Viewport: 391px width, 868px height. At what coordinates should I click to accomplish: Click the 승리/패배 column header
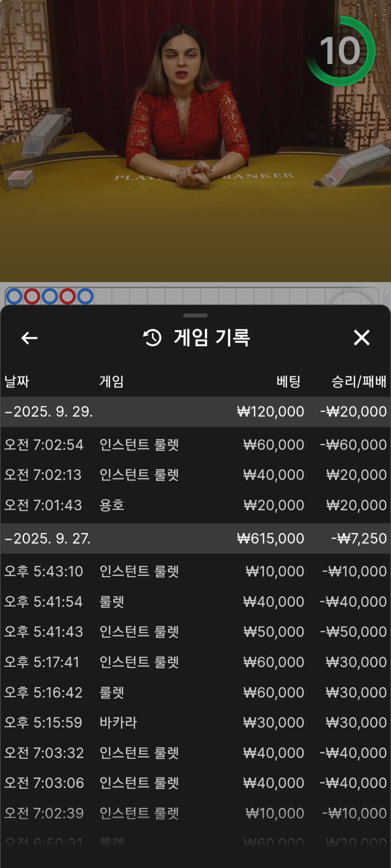pyautogui.click(x=359, y=382)
